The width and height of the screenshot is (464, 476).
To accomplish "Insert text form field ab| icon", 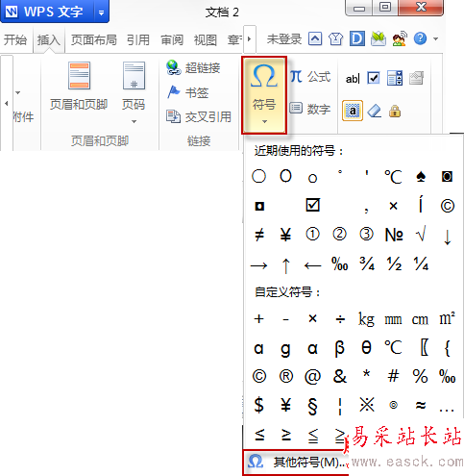I will [x=353, y=78].
